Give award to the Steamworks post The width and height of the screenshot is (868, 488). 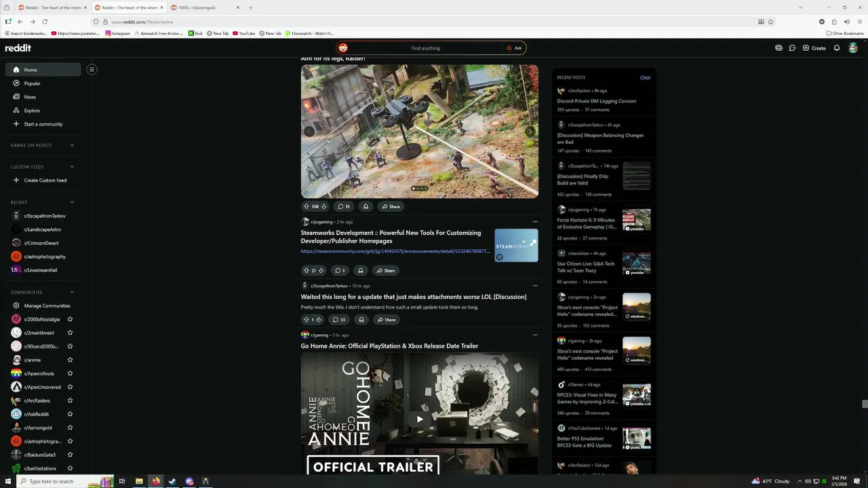tap(361, 270)
